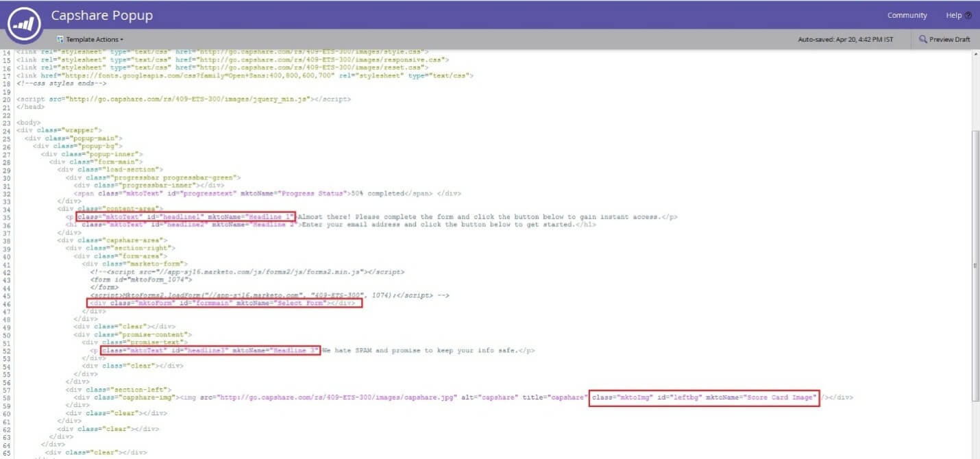Click the Preview Draft button

945,40
